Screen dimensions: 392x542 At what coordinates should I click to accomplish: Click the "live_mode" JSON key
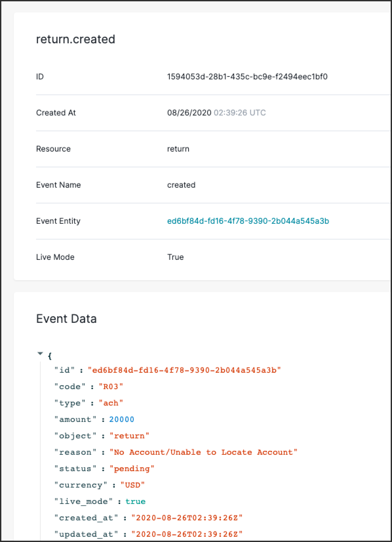[83, 501]
